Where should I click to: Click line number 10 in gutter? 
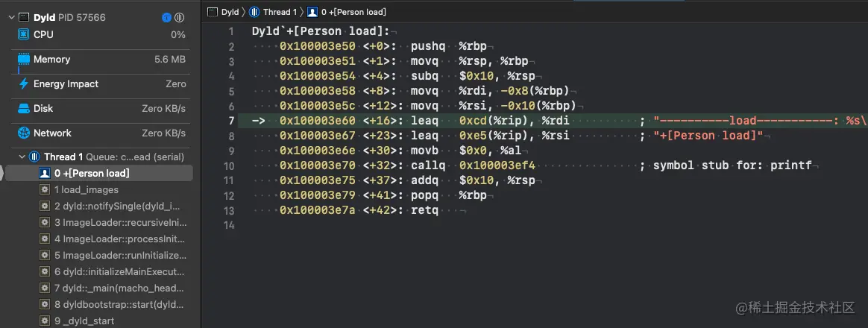click(x=229, y=166)
